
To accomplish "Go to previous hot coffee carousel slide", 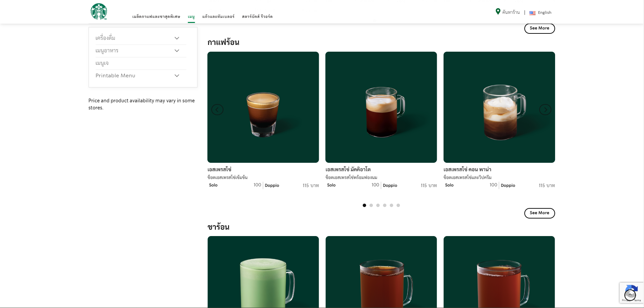I will 217,109.
